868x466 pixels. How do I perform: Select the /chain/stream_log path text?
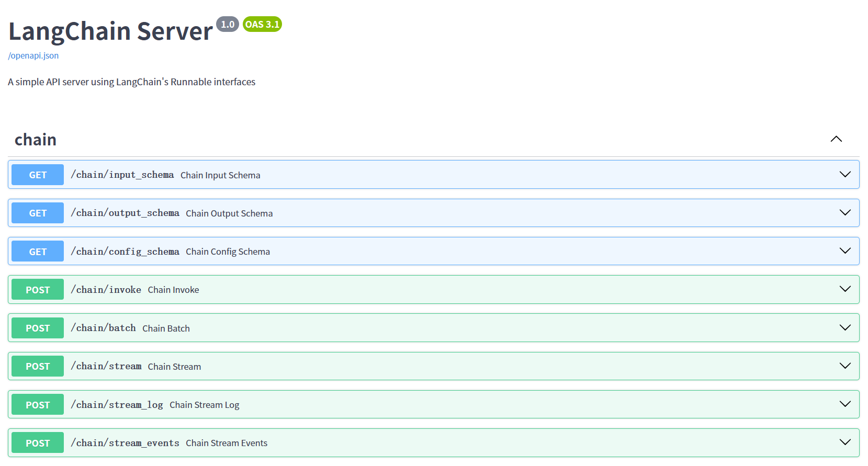[117, 405]
